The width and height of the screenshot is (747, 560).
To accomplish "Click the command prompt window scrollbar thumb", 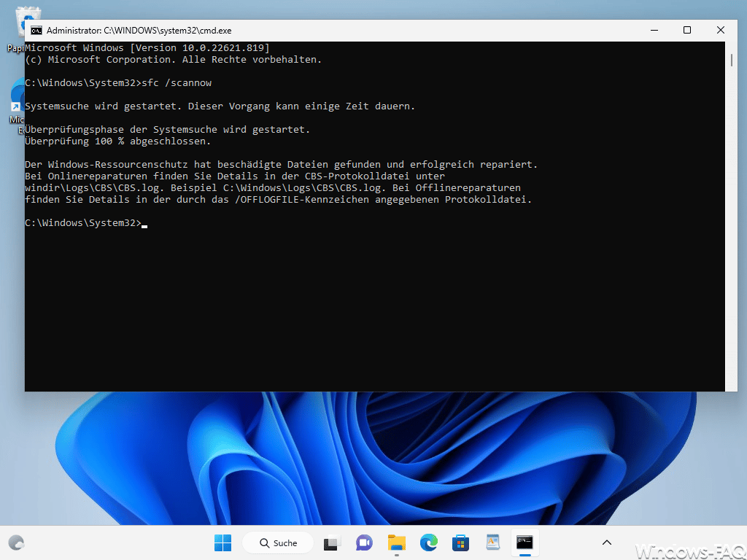I will point(731,60).
